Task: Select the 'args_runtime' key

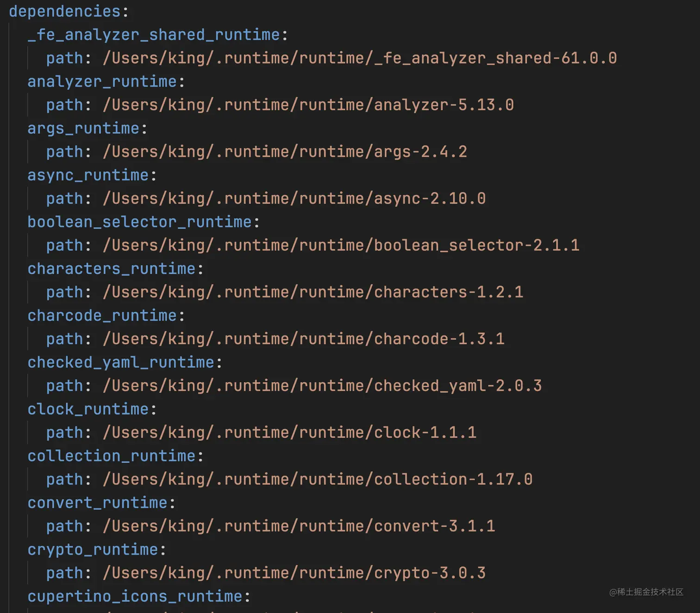Action: (83, 129)
